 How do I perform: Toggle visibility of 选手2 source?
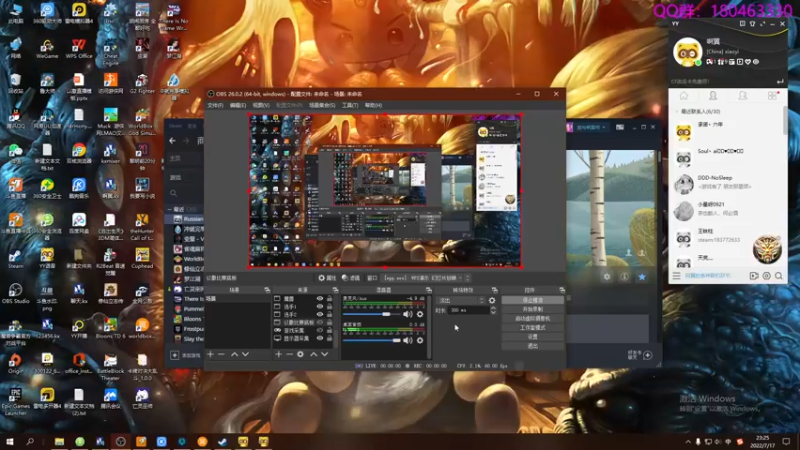320,315
